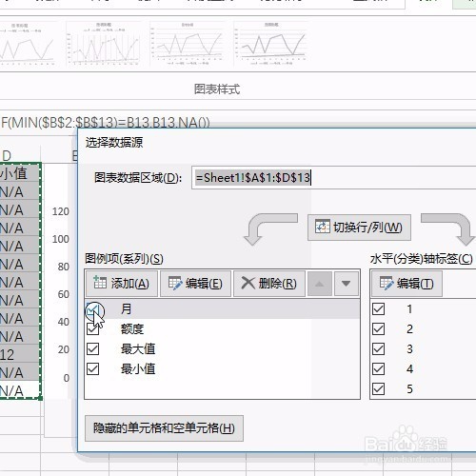Move the series down with the down arrow
This screenshot has height=476, width=476.
(x=347, y=284)
